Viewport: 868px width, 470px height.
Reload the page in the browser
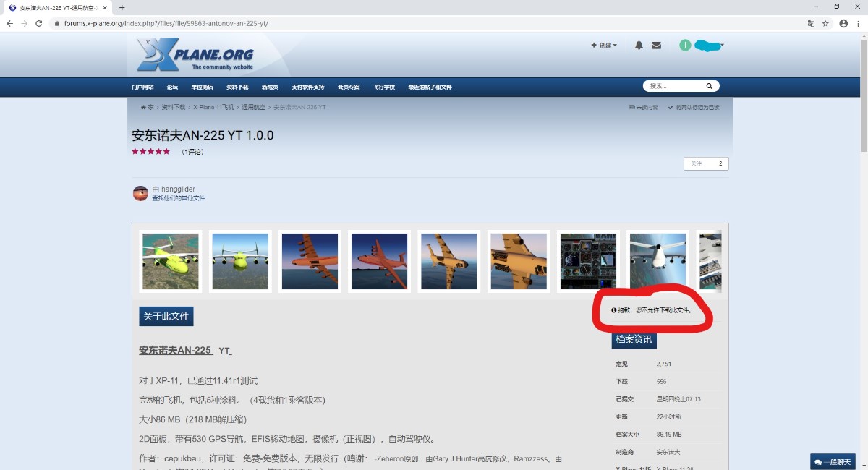point(39,23)
